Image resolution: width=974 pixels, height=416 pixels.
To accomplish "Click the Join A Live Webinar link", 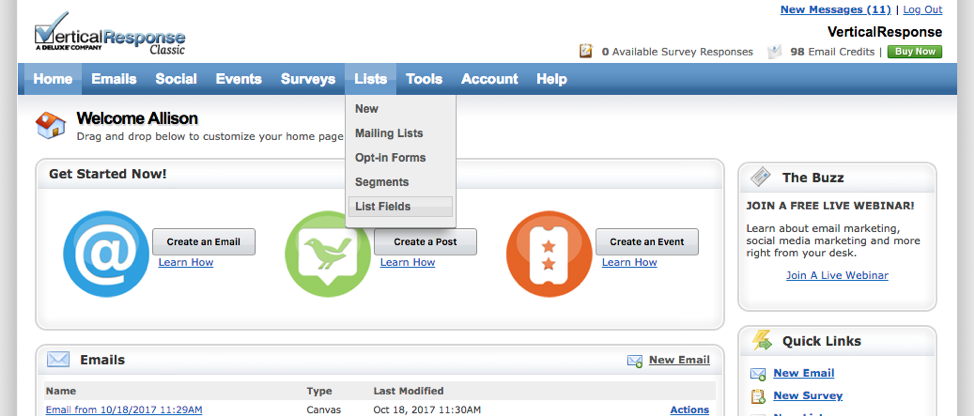I will [837, 275].
